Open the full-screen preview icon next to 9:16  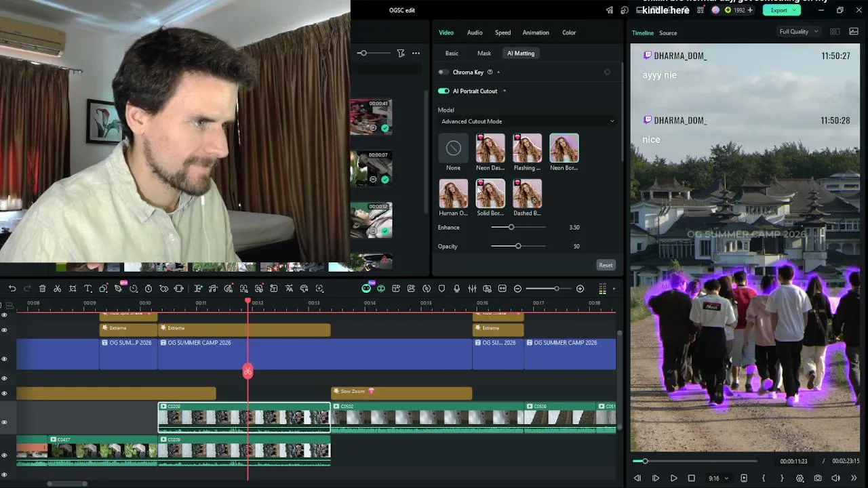(744, 478)
